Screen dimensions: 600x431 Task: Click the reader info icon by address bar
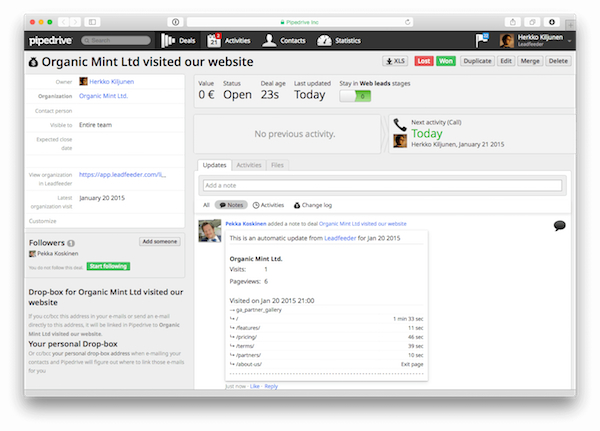[x=175, y=22]
